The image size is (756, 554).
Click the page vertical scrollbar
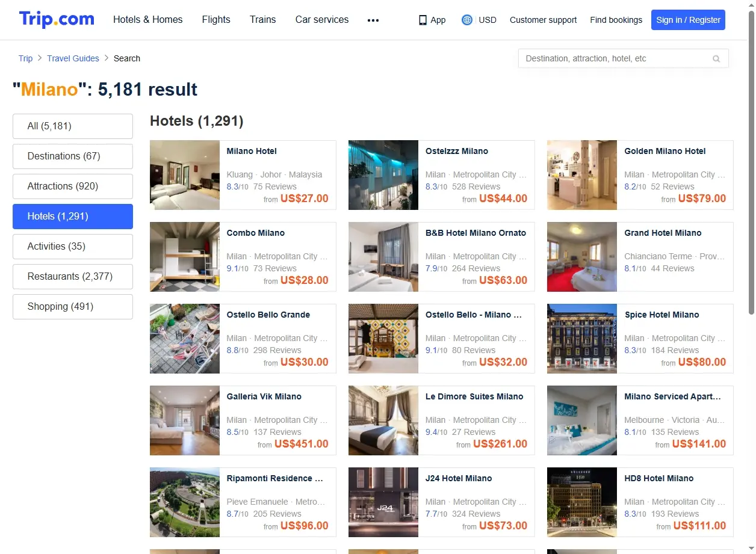coord(751,162)
